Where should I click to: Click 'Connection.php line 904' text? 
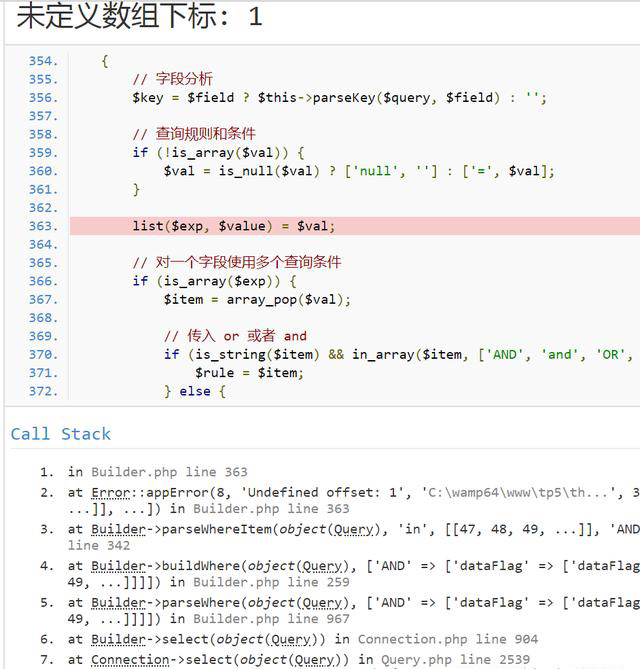point(448,640)
